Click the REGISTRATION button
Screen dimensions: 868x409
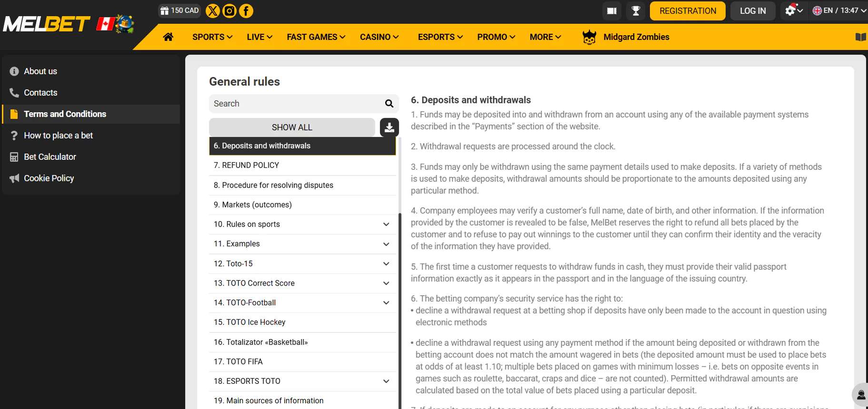[x=688, y=11]
